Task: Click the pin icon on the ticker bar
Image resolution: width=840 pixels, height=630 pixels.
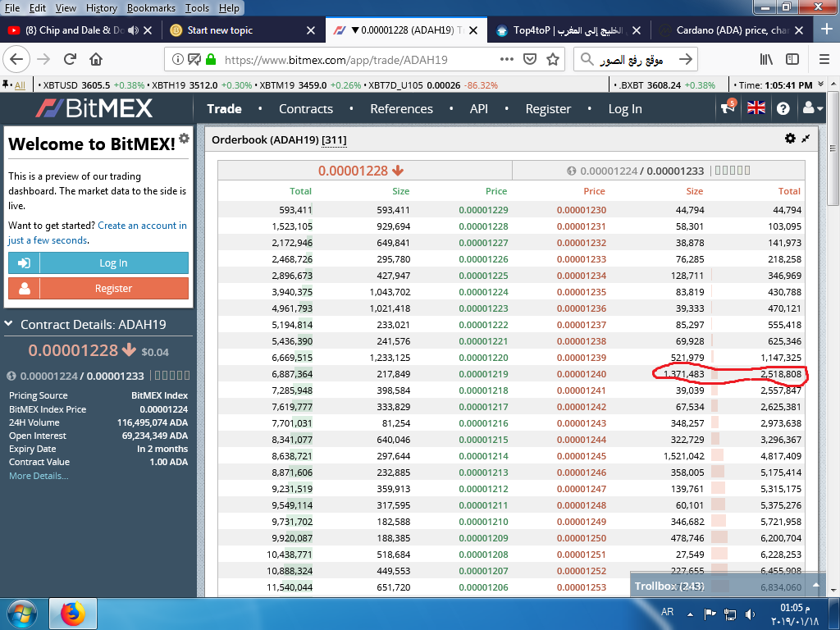Action: [x=7, y=84]
